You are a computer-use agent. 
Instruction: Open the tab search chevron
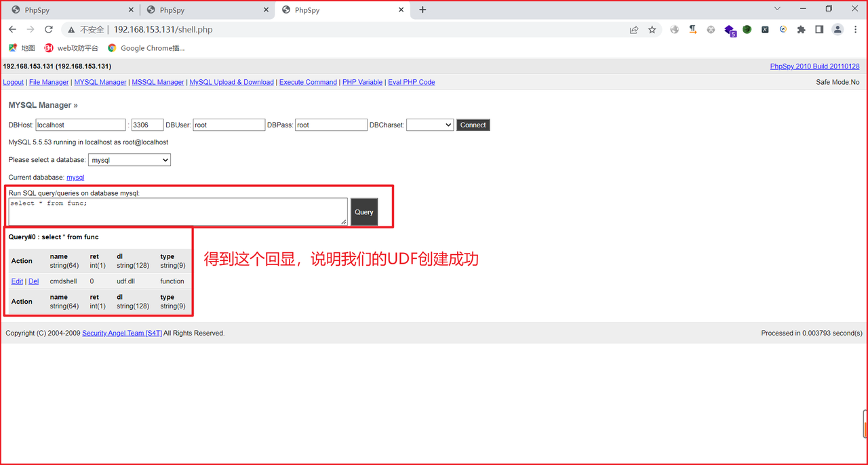point(777,9)
